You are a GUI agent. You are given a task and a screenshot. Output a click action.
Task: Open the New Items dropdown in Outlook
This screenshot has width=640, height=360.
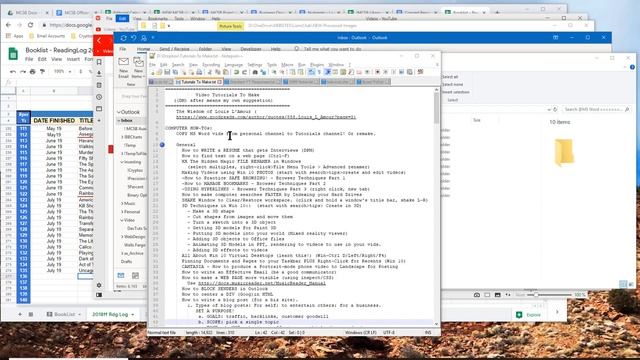point(138,68)
